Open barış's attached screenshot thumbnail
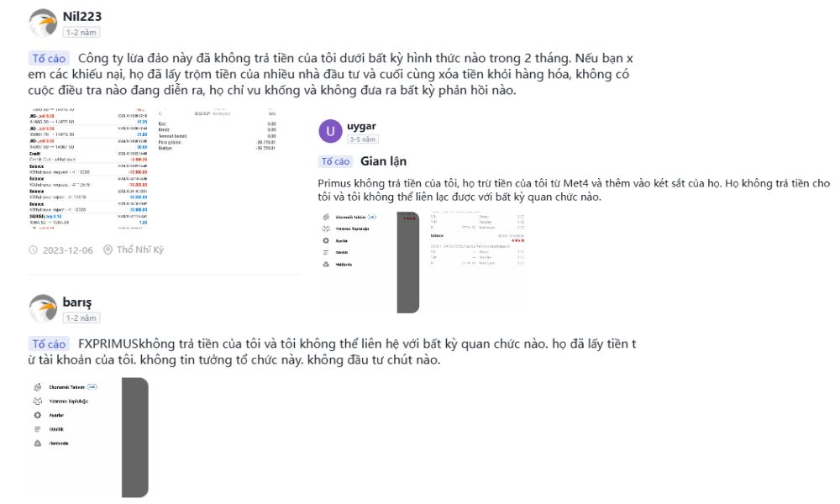 [89, 437]
